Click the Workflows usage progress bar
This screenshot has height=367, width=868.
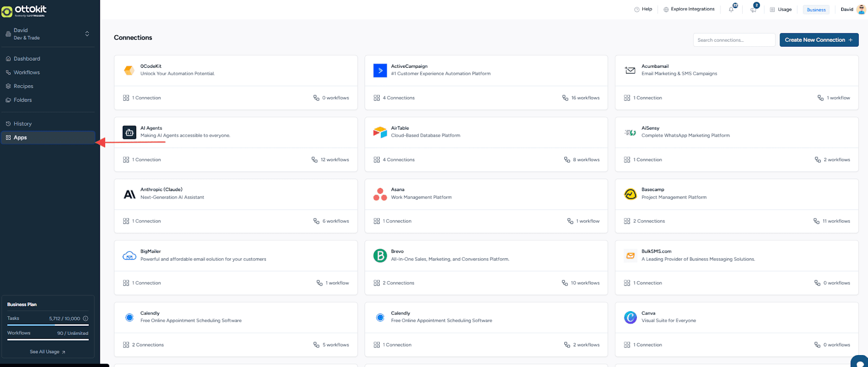48,340
